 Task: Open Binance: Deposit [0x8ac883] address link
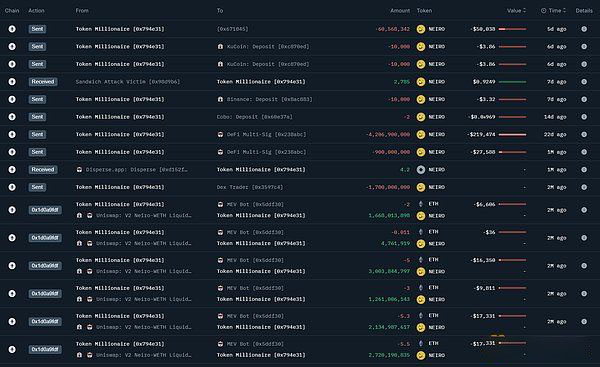[x=269, y=99]
